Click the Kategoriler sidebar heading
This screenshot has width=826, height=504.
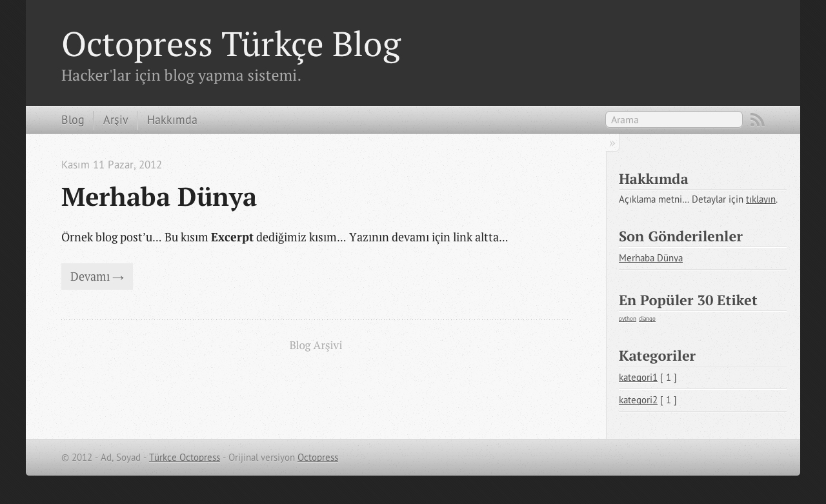tap(657, 356)
